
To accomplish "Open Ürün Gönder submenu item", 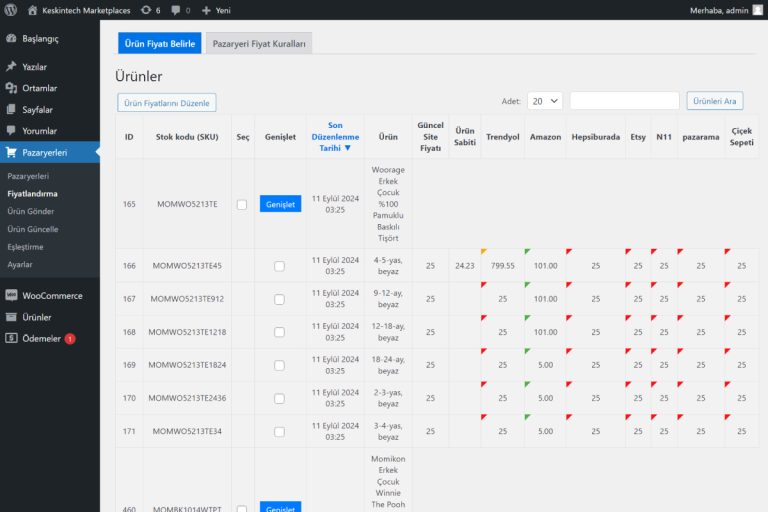I will pos(31,211).
